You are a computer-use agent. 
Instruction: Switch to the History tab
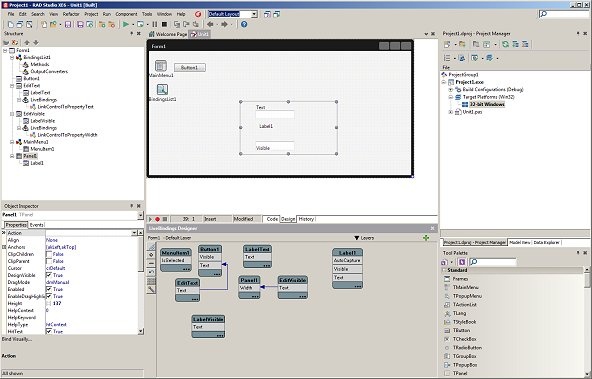click(306, 219)
